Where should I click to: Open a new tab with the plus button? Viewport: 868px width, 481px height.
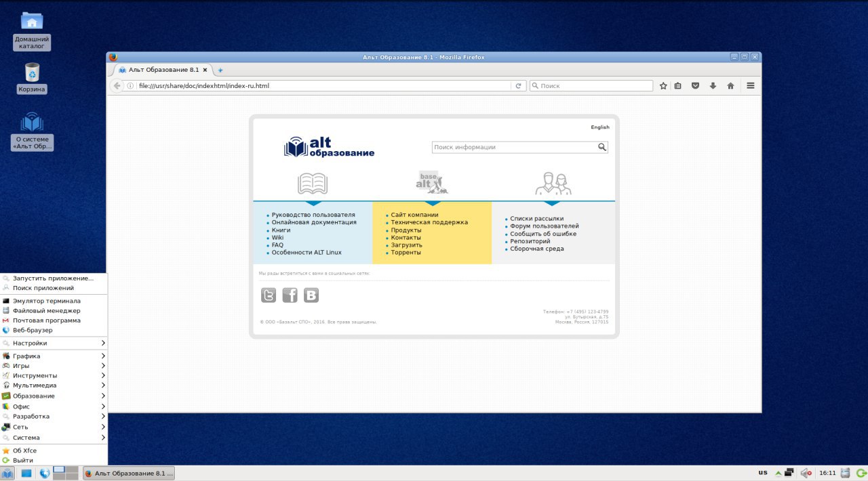click(x=220, y=70)
